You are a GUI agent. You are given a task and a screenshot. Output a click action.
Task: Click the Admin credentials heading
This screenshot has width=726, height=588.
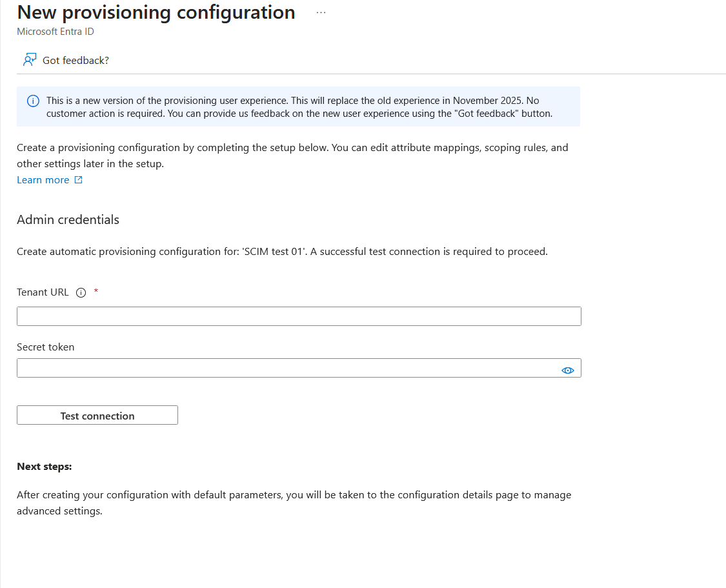68,219
